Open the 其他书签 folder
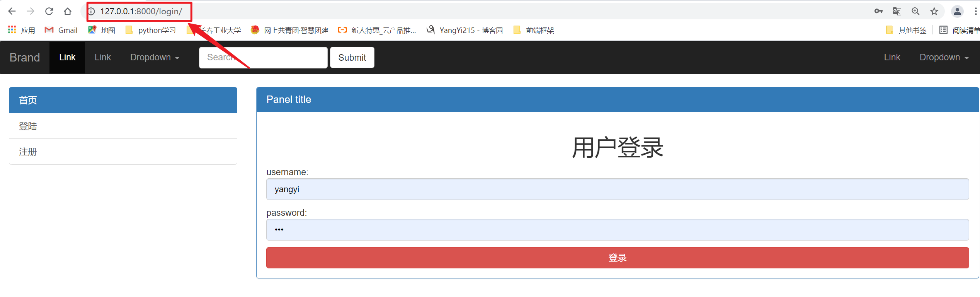 coord(906,30)
